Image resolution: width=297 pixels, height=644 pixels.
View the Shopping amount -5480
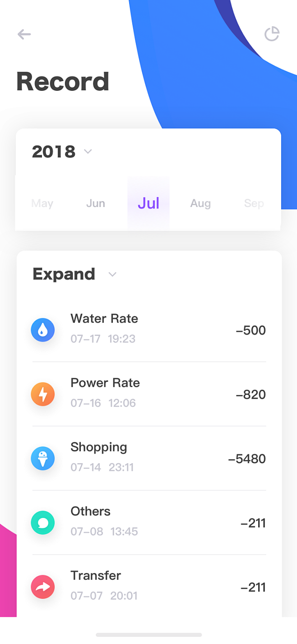(247, 459)
